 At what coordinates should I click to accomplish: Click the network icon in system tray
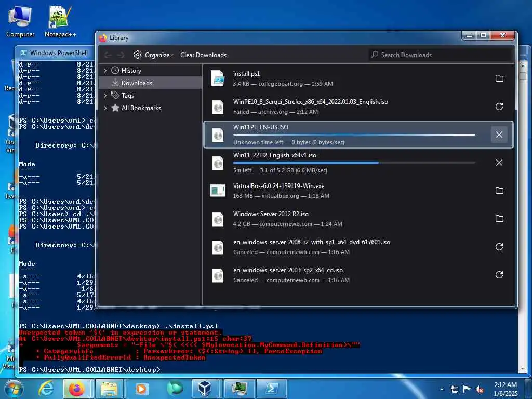click(x=454, y=390)
